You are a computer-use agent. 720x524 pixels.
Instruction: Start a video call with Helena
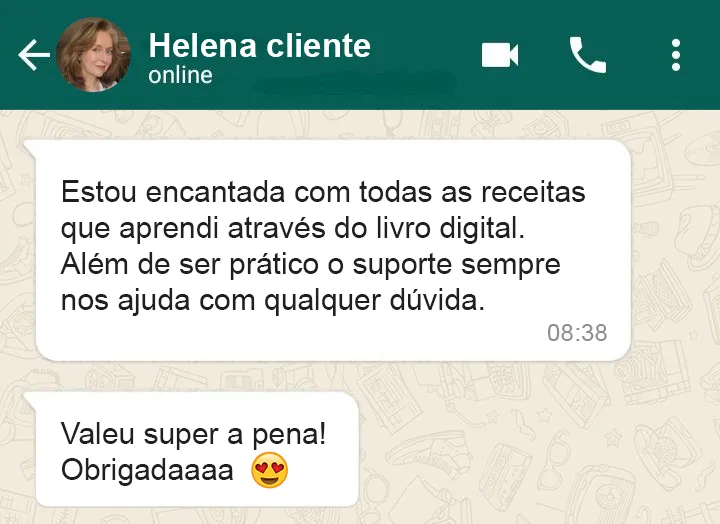pyautogui.click(x=500, y=55)
